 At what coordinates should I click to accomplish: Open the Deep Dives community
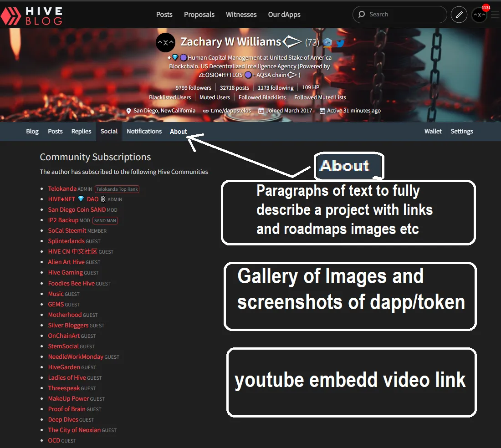[63, 420]
